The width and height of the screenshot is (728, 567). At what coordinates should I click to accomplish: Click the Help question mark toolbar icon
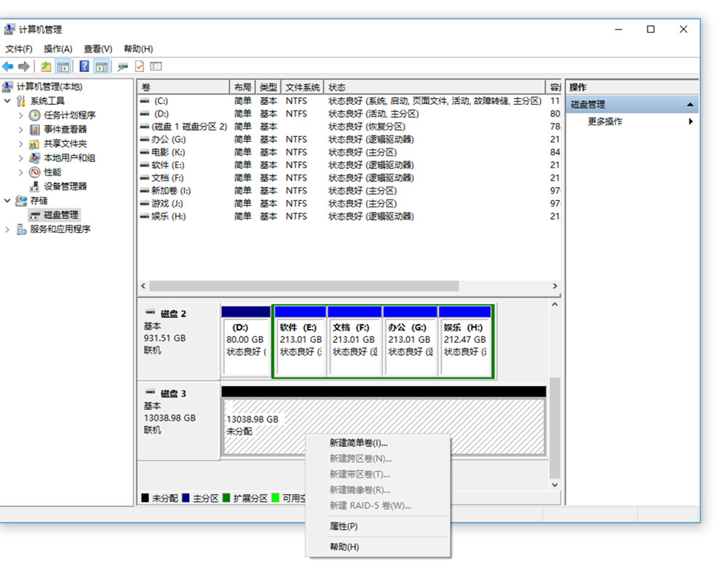click(84, 66)
